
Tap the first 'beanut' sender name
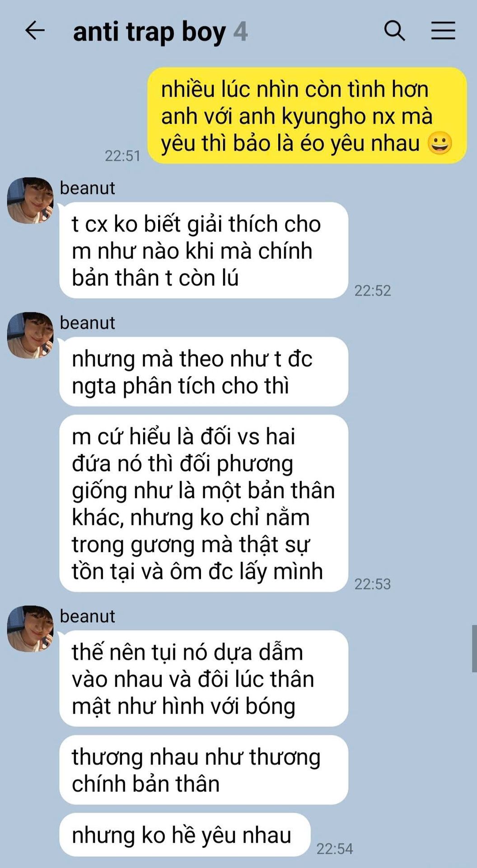[87, 188]
